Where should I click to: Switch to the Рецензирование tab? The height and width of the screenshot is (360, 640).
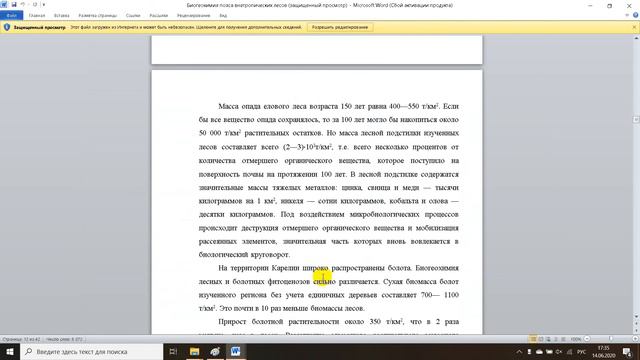pyautogui.click(x=193, y=16)
